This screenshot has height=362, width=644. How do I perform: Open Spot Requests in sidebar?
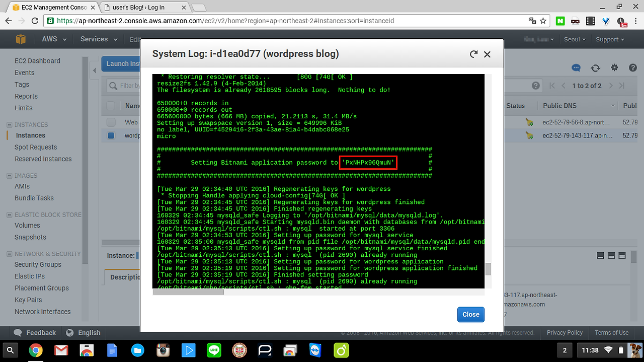36,147
